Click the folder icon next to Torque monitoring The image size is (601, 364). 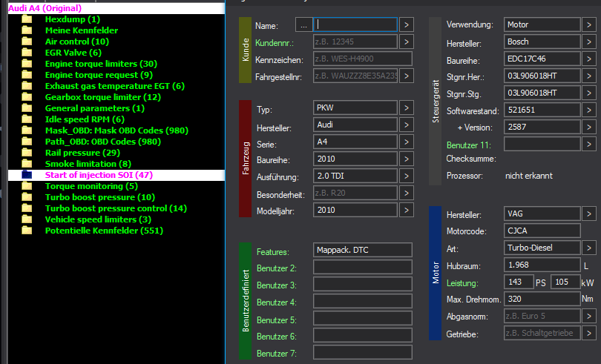pyautogui.click(x=27, y=186)
